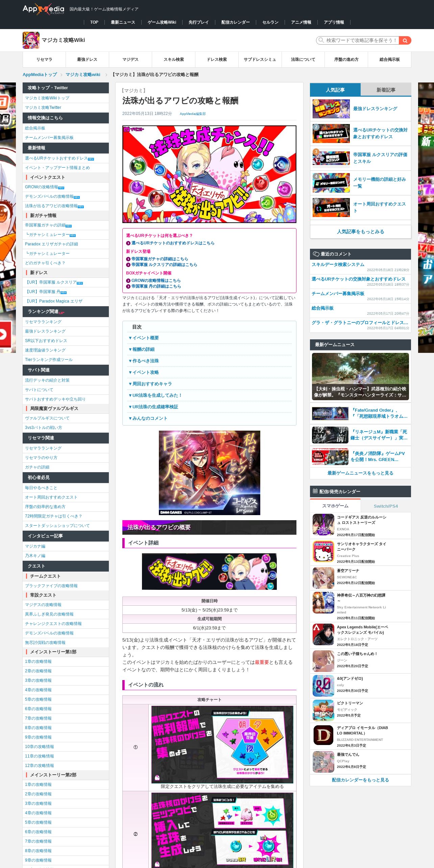Open リセマラ wiki nav tab
This screenshot has width=434, height=868.
44,59
